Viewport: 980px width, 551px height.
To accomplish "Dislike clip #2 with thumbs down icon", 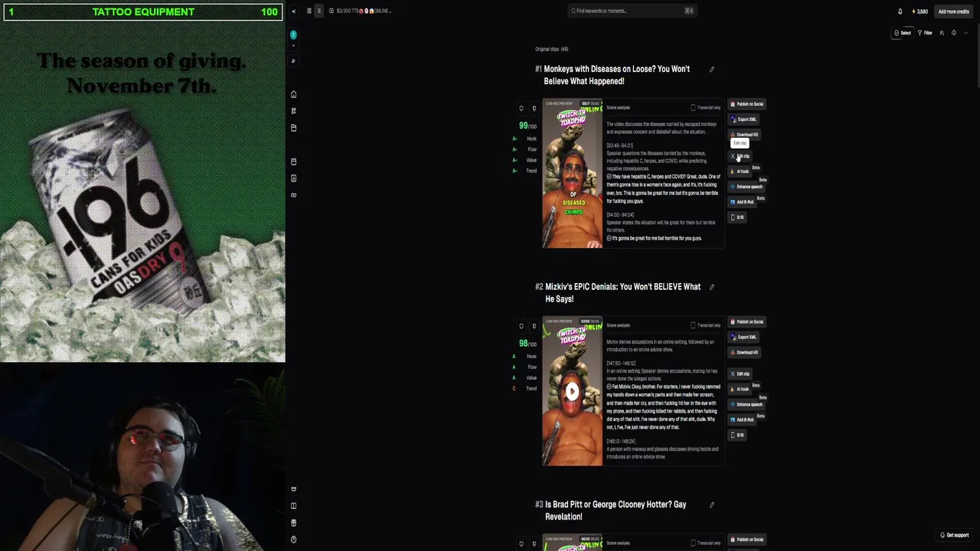I will point(534,326).
